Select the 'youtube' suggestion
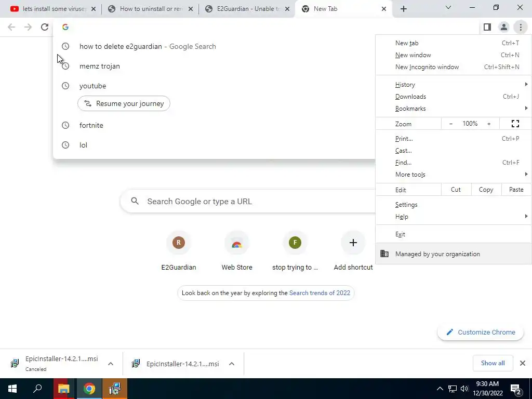 tap(214, 86)
